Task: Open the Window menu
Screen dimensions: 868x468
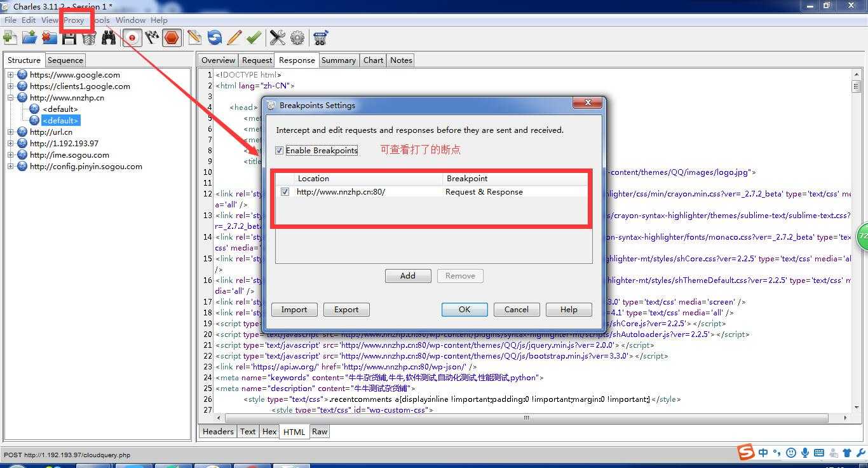Action: click(130, 20)
